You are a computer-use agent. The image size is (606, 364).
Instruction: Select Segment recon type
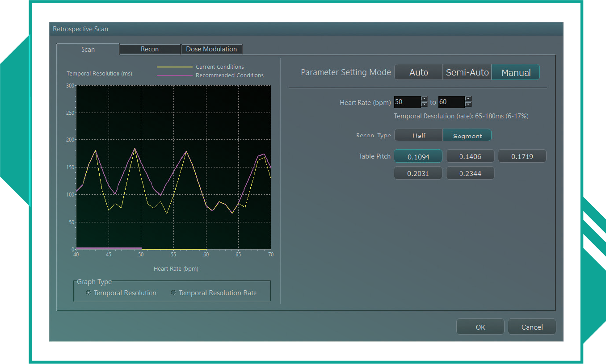467,135
